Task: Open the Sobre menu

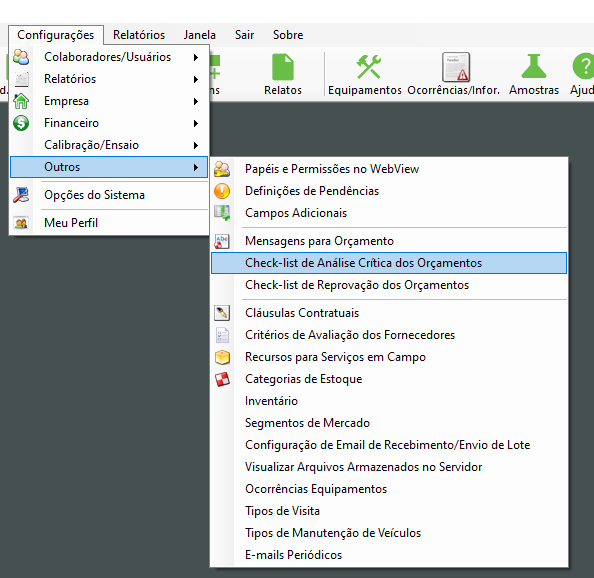Action: 288,35
